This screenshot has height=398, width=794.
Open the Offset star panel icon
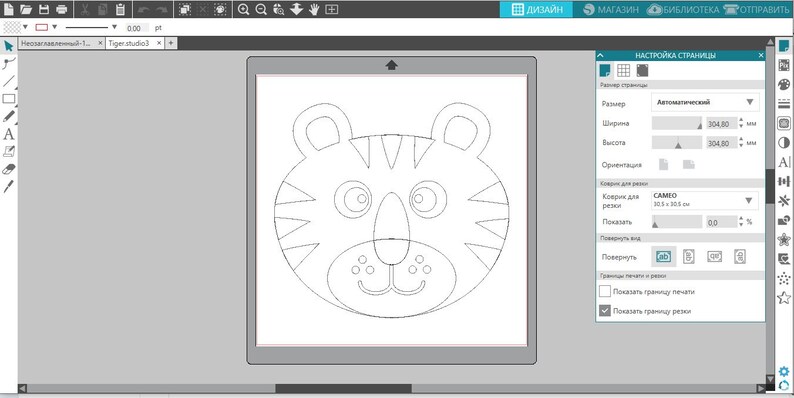click(784, 240)
